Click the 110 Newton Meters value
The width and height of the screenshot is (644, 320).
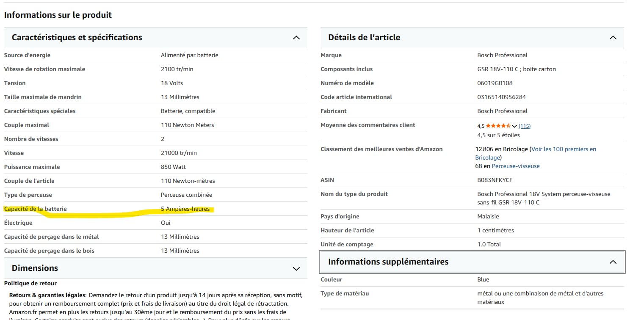pyautogui.click(x=188, y=125)
